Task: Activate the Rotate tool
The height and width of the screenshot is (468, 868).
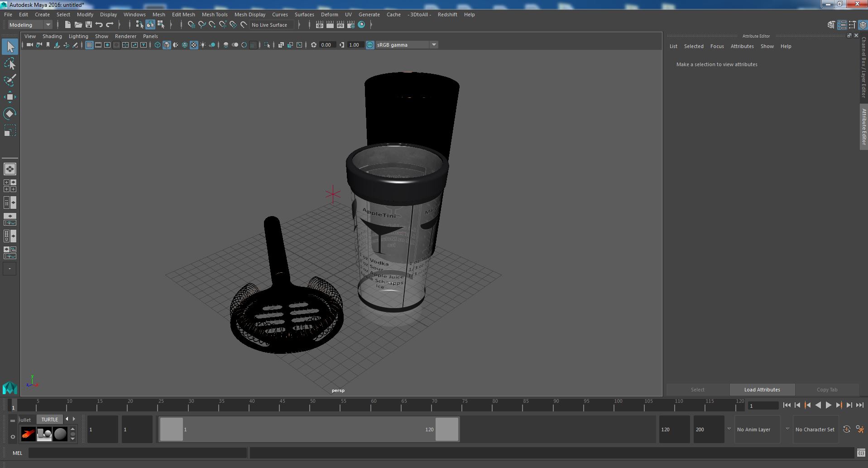Action: click(x=10, y=114)
